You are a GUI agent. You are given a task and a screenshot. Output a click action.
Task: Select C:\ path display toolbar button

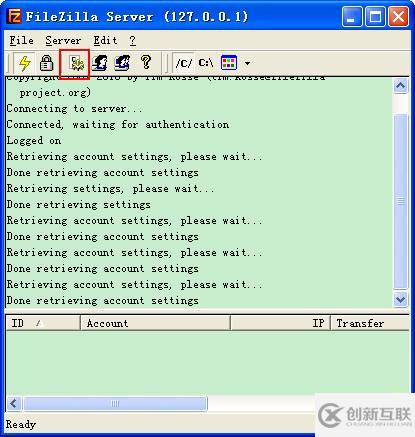click(206, 63)
